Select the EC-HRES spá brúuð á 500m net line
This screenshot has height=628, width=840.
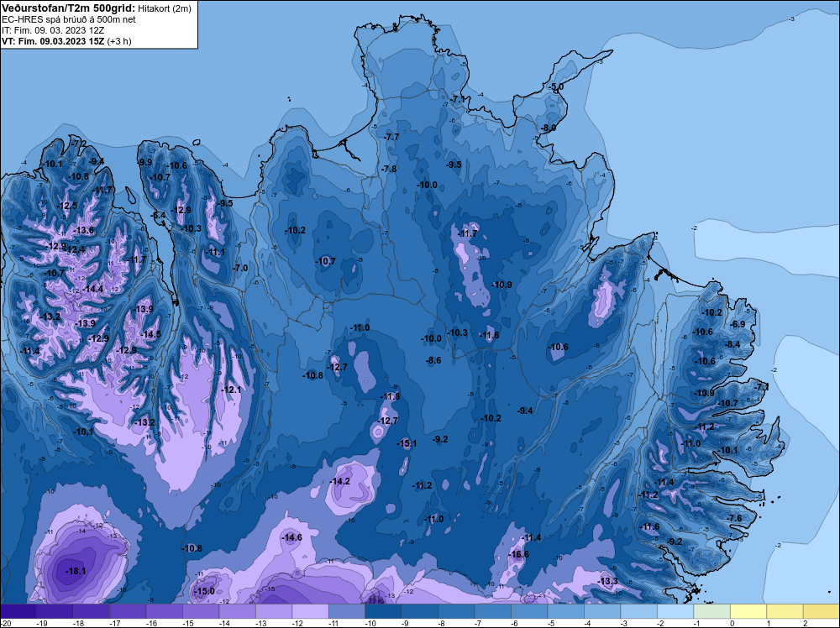pos(69,19)
